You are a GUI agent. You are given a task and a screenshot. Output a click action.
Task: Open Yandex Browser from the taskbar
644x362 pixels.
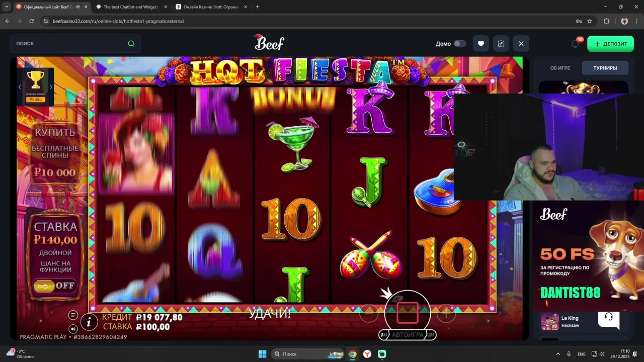[368, 354]
